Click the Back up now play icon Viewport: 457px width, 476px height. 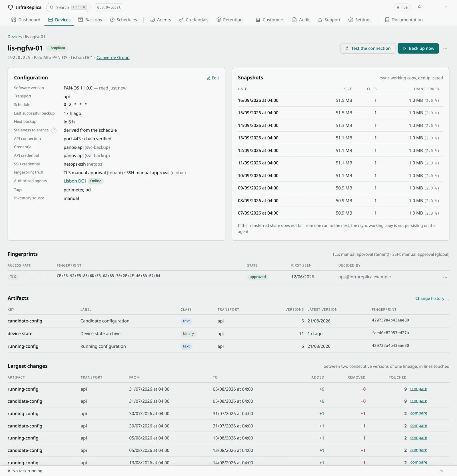pyautogui.click(x=404, y=49)
